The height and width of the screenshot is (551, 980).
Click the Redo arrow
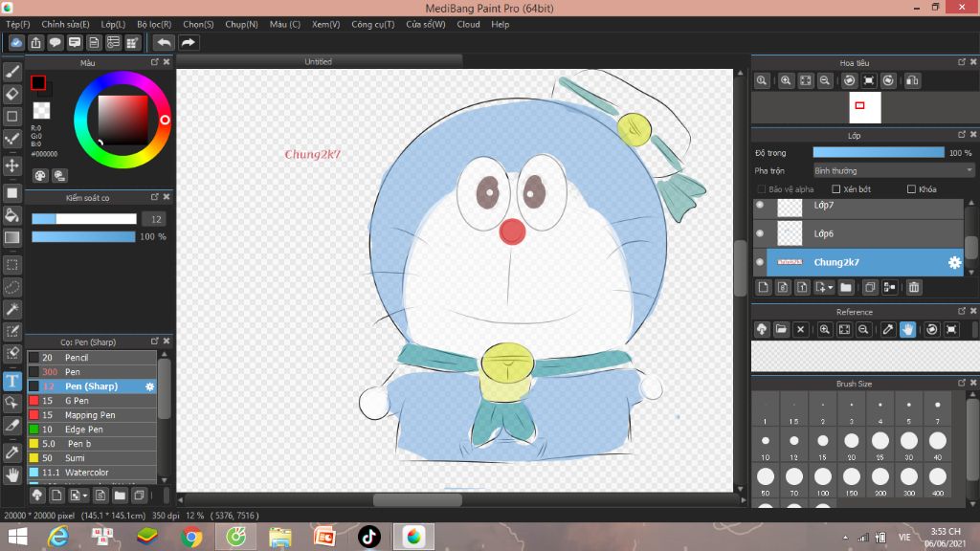[188, 42]
